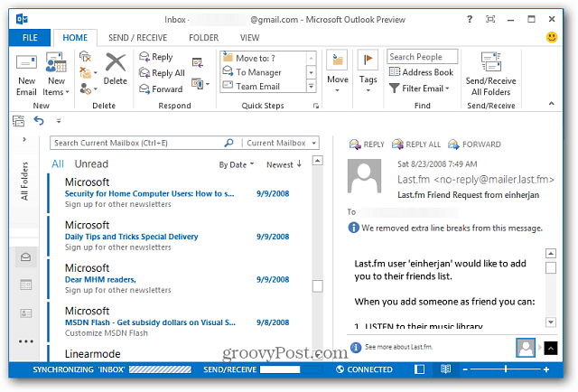Open Calendar in navigation bar
578x392 pixels.
pyautogui.click(x=26, y=285)
